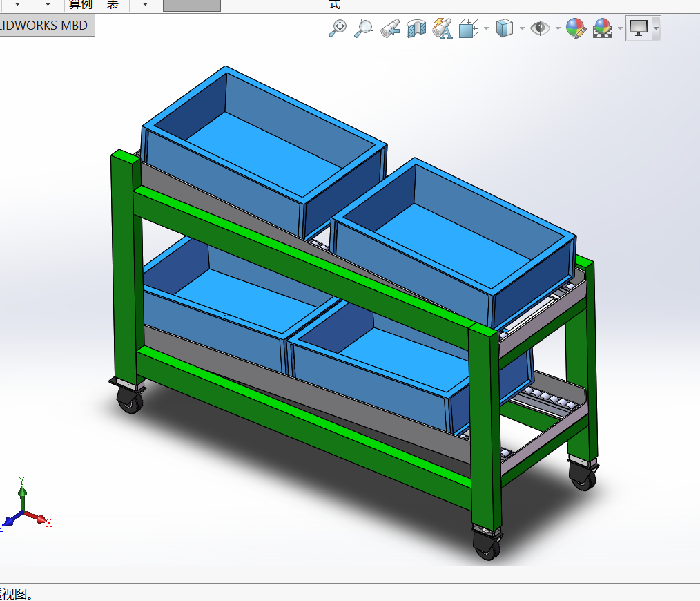Click the 表 toolbar button
This screenshot has width=700, height=601.
click(113, 5)
